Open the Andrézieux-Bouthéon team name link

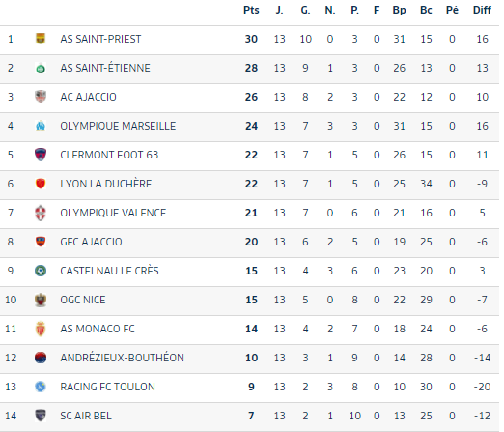[122, 358]
